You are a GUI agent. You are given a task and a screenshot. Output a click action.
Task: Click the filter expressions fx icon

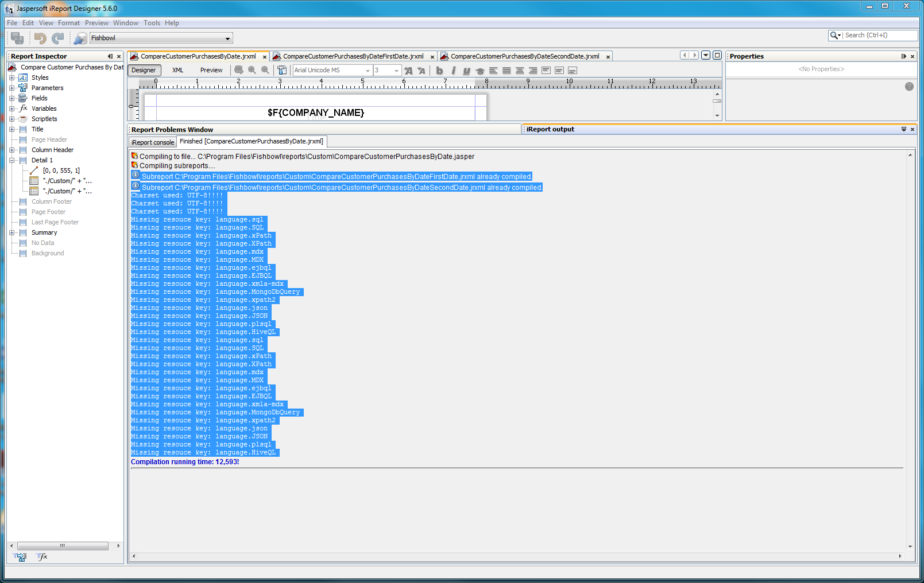click(42, 557)
